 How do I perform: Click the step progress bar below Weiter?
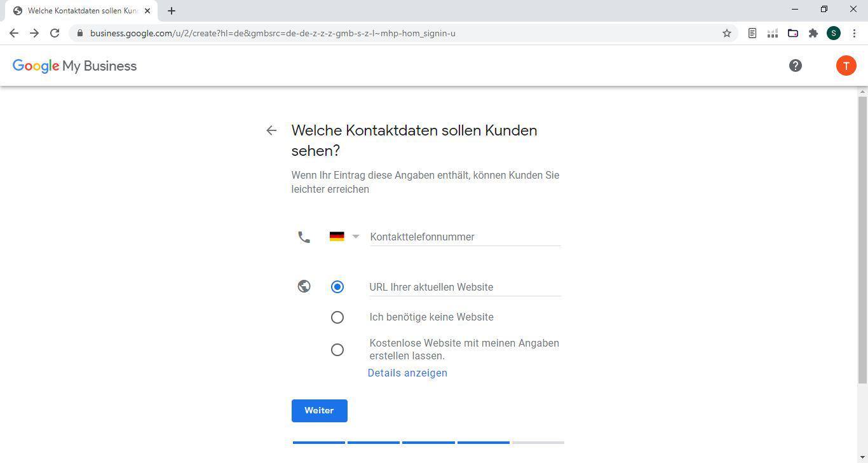coord(428,442)
